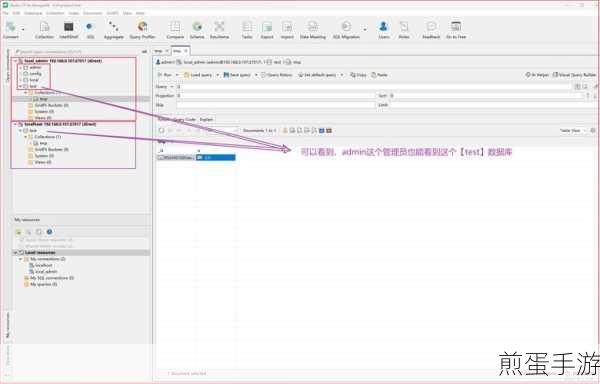Switch to the Explain tab
Screen dimensions: 600x384
(x=206, y=119)
